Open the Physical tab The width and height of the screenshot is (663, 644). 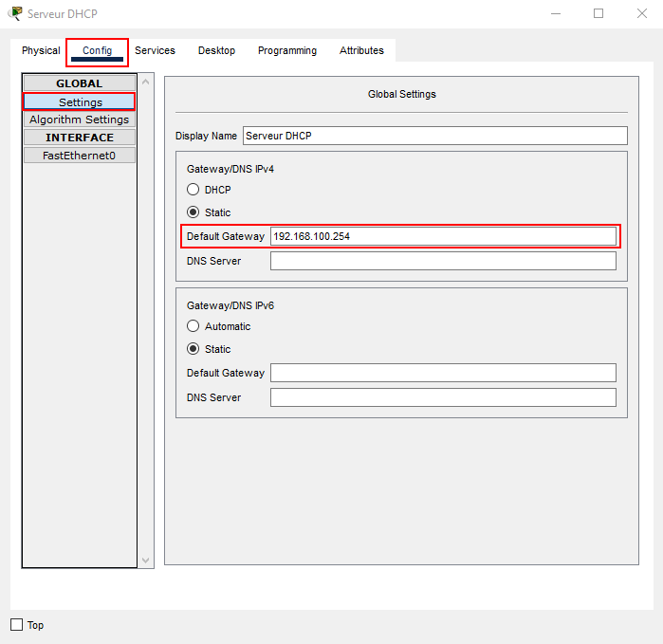[41, 50]
